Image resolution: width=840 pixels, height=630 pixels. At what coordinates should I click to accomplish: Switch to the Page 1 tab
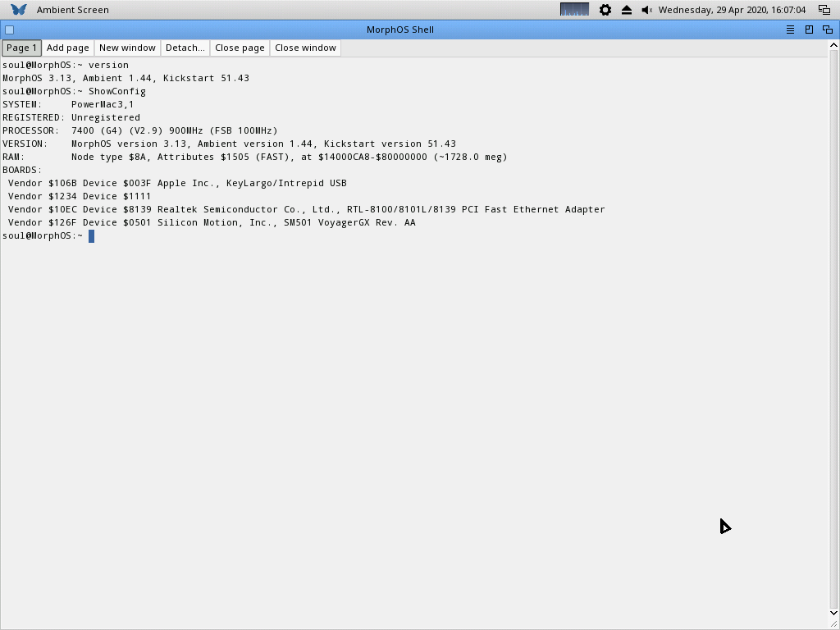21,48
